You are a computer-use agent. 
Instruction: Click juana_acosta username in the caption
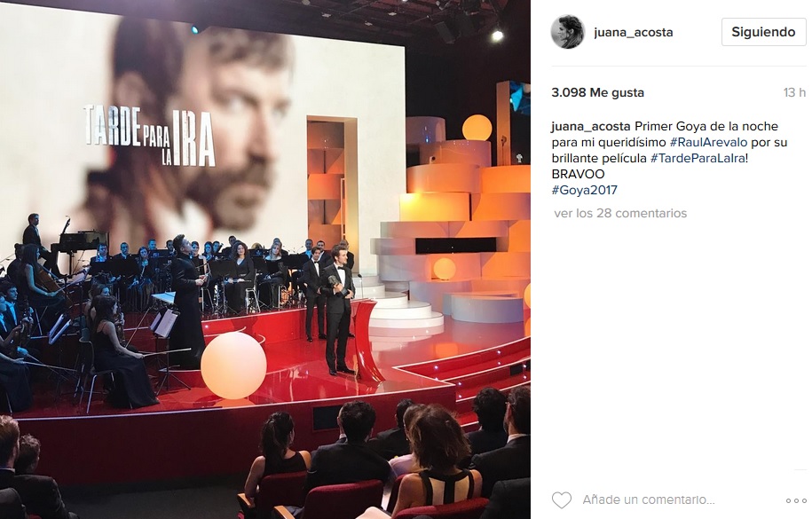[591, 126]
